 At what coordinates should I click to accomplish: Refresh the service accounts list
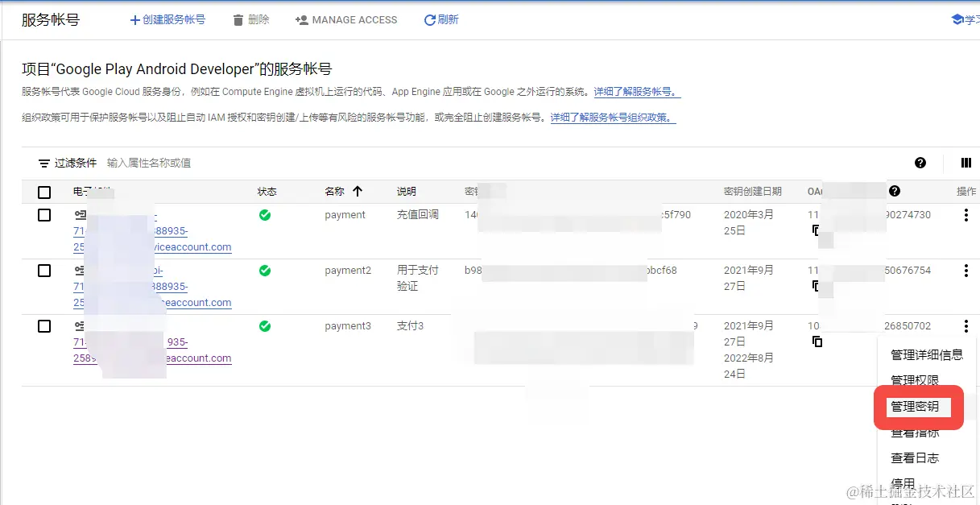click(x=441, y=19)
